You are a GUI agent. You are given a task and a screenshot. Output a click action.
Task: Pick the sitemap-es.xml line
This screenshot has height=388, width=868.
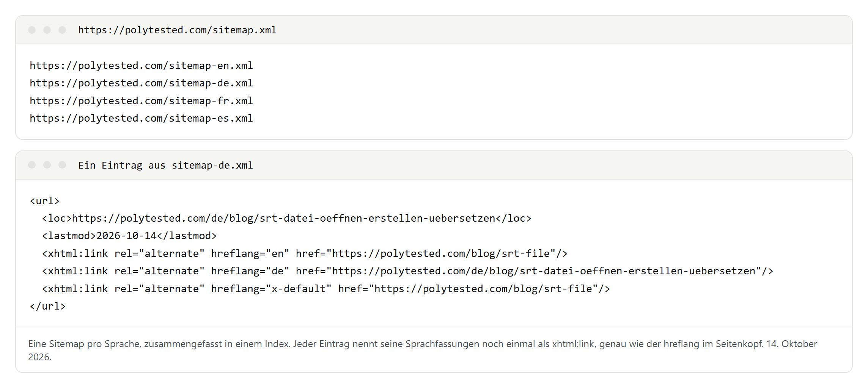141,118
